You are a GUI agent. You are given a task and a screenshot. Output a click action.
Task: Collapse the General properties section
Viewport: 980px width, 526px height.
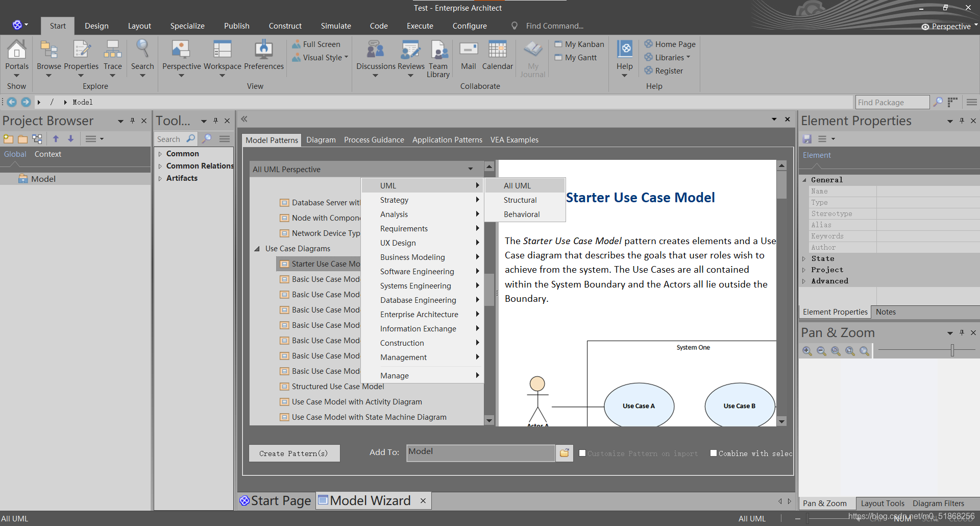pos(804,180)
